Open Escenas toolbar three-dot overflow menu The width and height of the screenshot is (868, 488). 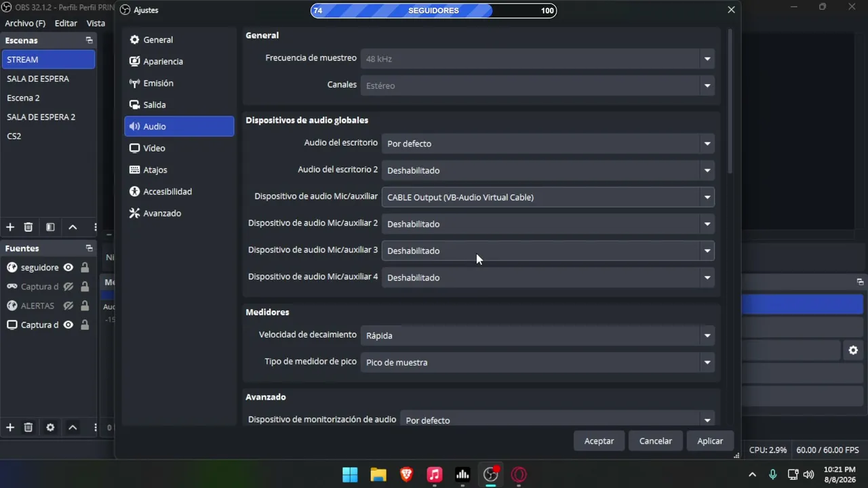[x=95, y=227]
